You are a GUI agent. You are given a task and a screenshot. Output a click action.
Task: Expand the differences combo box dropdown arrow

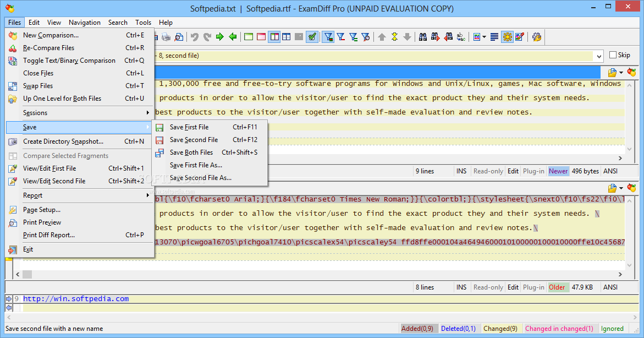click(599, 56)
